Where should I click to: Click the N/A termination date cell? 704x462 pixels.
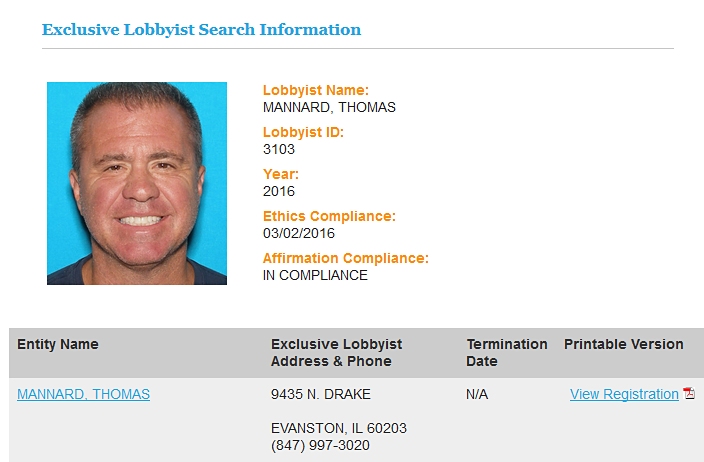coord(477,394)
